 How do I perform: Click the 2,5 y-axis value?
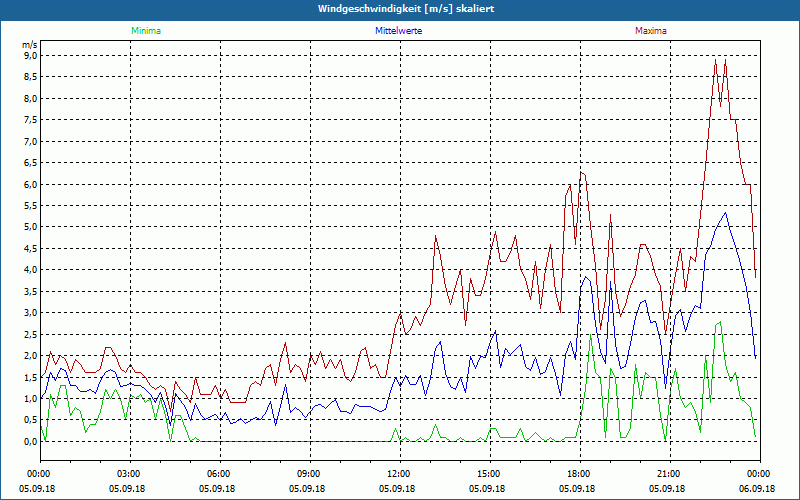coord(31,334)
